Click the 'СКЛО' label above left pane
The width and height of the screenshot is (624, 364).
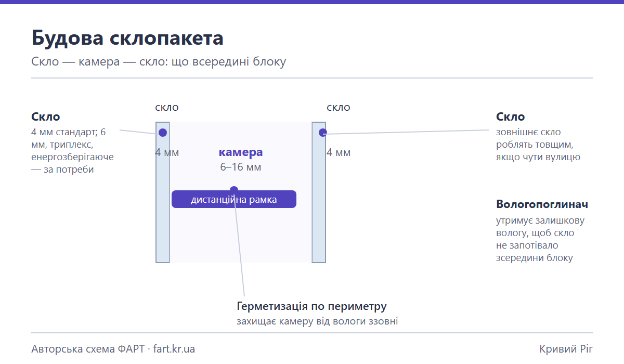click(167, 108)
